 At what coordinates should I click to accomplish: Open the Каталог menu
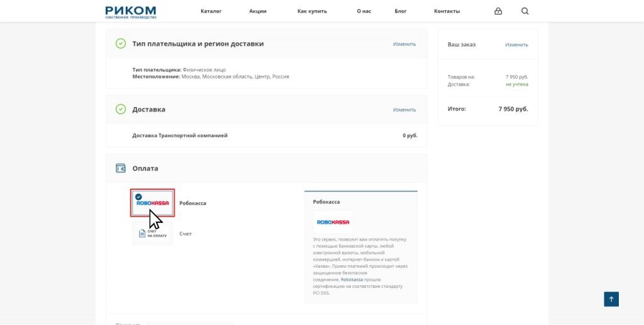(x=211, y=11)
